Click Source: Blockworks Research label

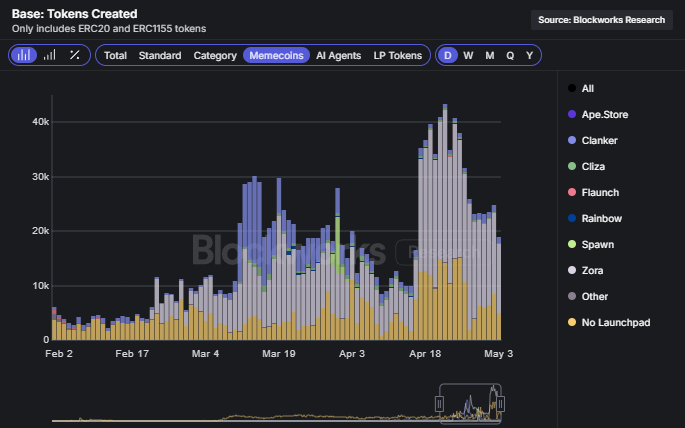click(600, 20)
